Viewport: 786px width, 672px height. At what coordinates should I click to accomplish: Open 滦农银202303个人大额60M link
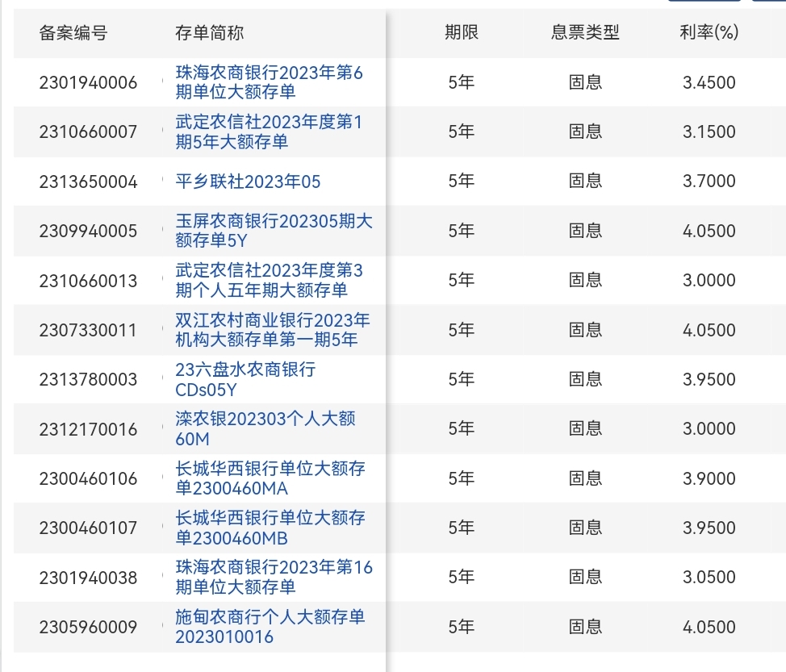[265, 428]
